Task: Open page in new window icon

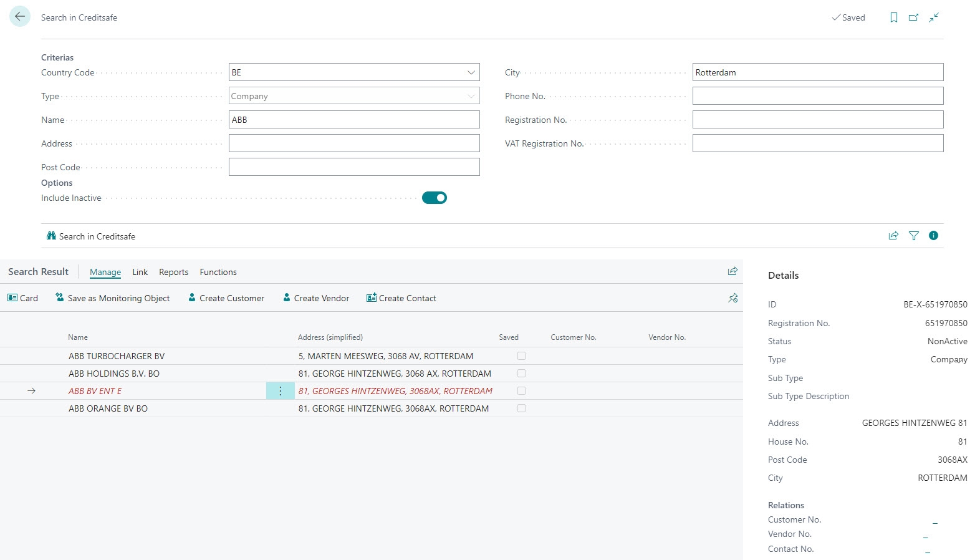Action: [913, 17]
